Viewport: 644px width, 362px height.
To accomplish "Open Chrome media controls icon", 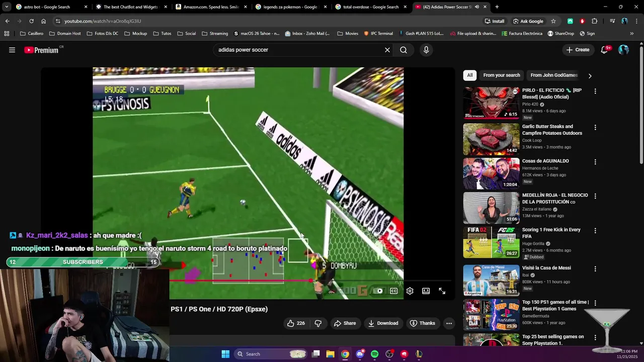I will pos(612,21).
